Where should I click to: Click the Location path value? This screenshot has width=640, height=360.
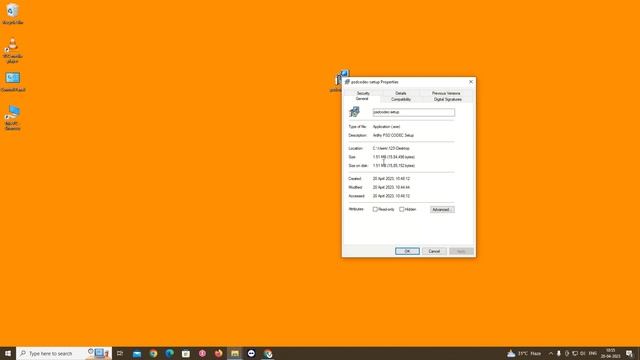coord(391,148)
